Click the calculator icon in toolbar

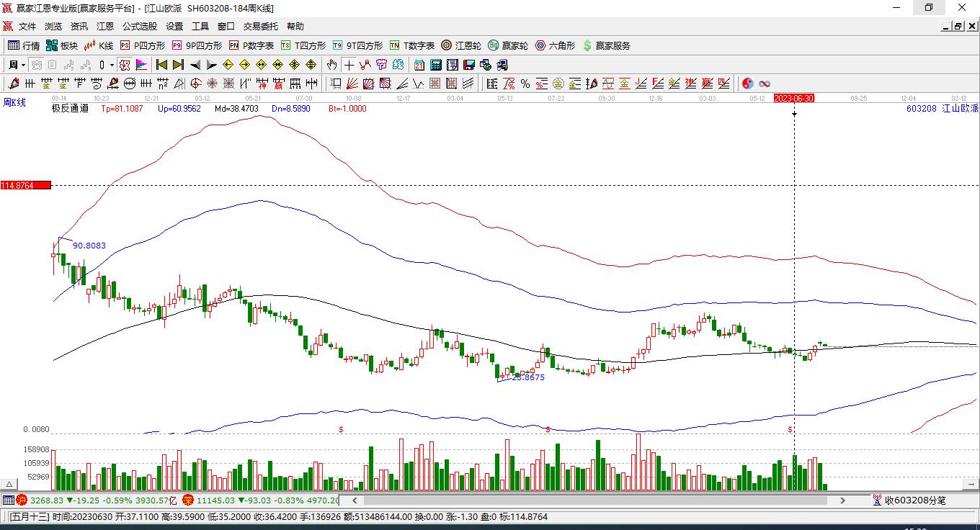(435, 65)
